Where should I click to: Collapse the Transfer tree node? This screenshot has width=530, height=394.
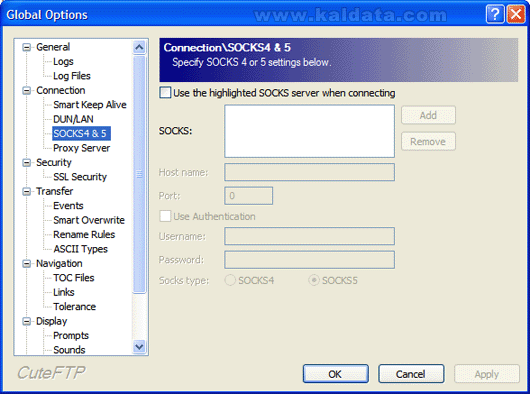pos(26,192)
